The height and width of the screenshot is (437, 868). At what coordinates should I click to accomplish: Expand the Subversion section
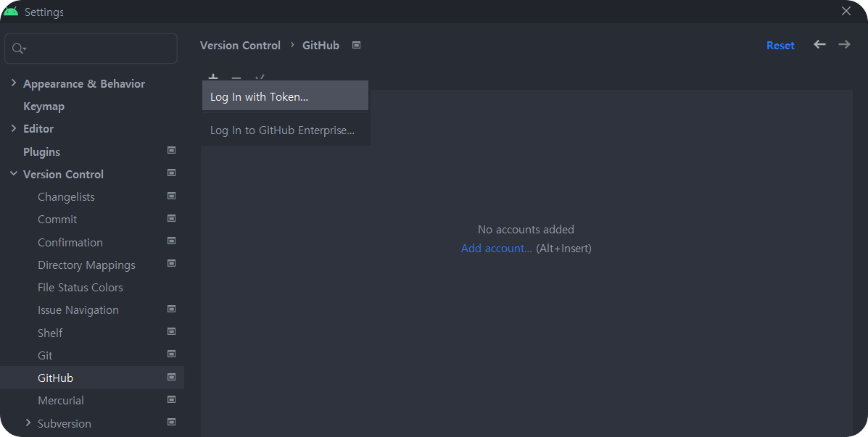click(28, 423)
